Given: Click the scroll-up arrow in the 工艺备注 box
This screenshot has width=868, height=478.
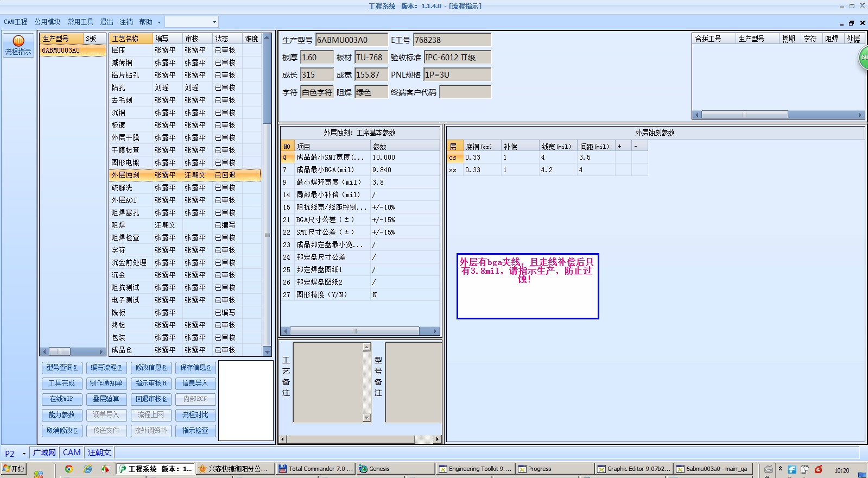Looking at the screenshot, I should point(366,347).
